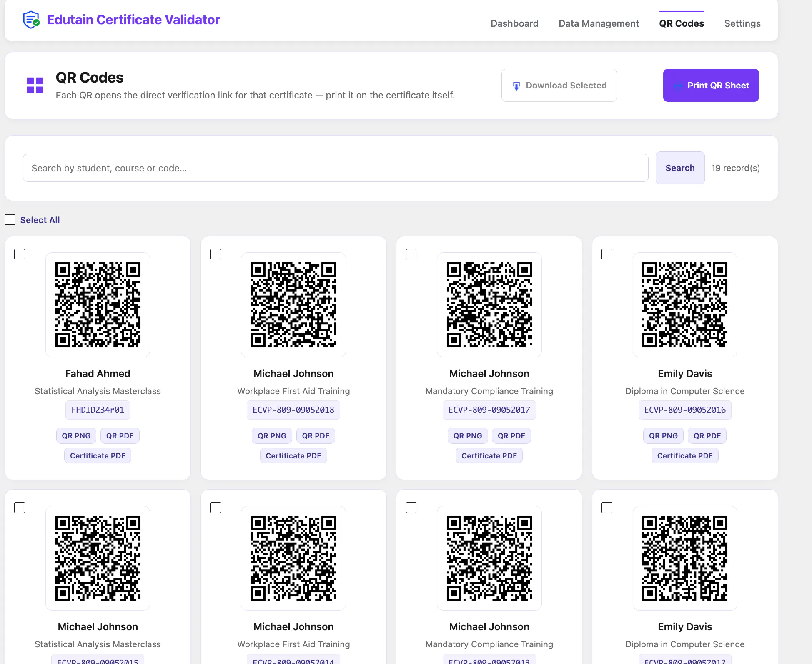Viewport: 812px width, 664px height.
Task: Open Certificate PDF for ECVP-809-09052016
Action: [685, 456]
